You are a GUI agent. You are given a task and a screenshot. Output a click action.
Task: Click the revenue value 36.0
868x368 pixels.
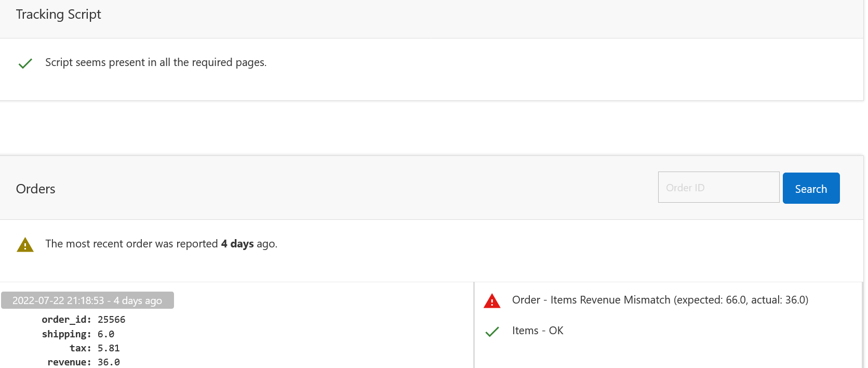point(109,362)
